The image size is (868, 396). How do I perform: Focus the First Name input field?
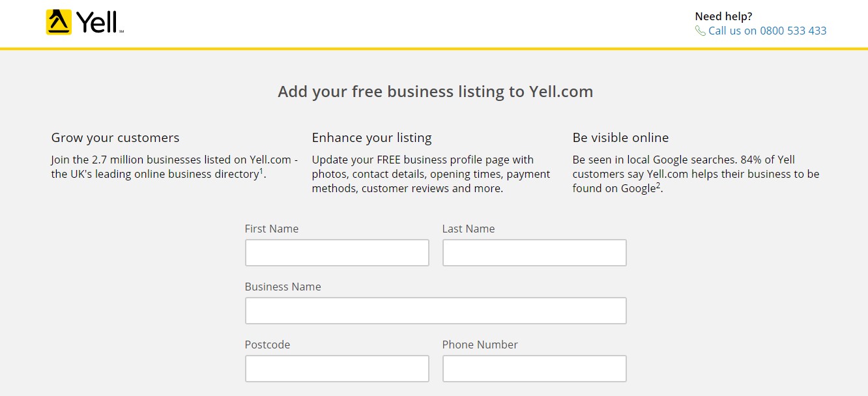pyautogui.click(x=337, y=253)
